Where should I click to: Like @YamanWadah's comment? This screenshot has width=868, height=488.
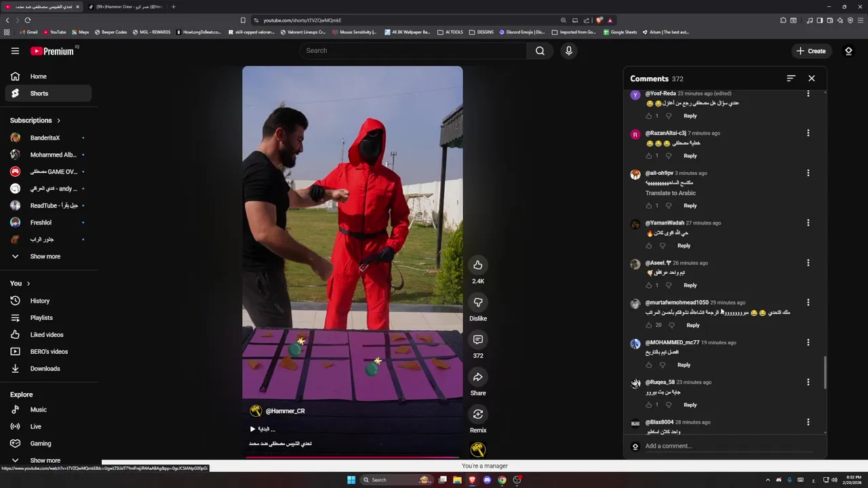[649, 246]
